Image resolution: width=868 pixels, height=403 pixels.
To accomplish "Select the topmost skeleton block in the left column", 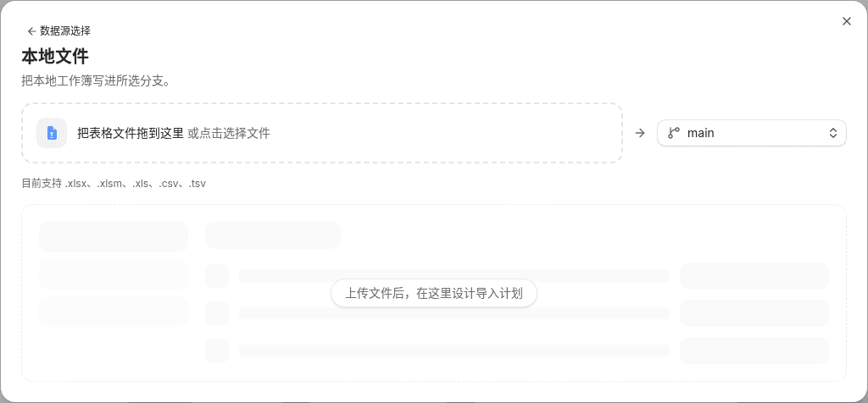I will (x=114, y=236).
